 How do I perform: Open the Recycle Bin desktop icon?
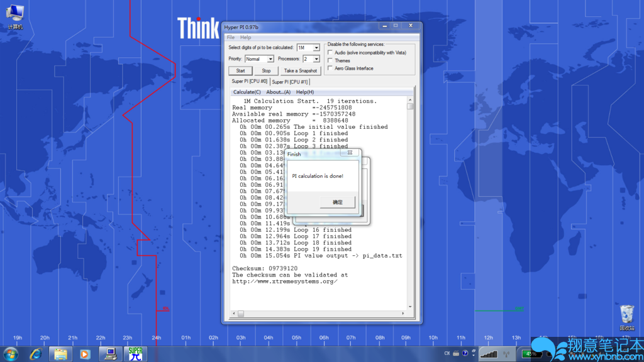point(627,317)
